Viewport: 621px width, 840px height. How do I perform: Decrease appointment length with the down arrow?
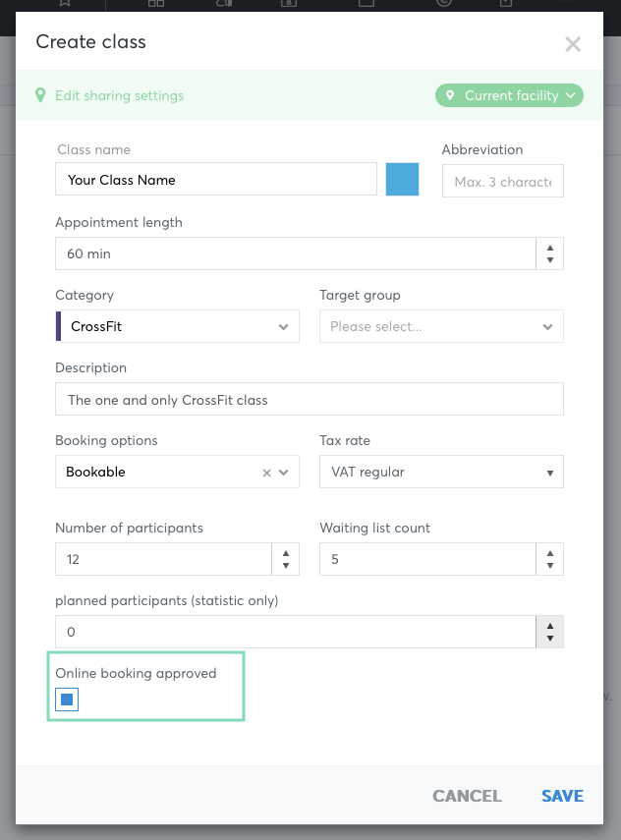549,259
